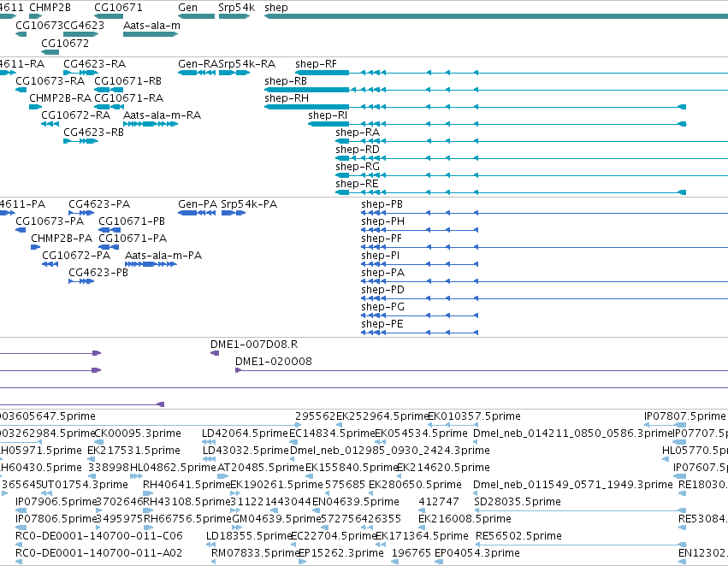Click transcript shep-RE

[511, 192]
